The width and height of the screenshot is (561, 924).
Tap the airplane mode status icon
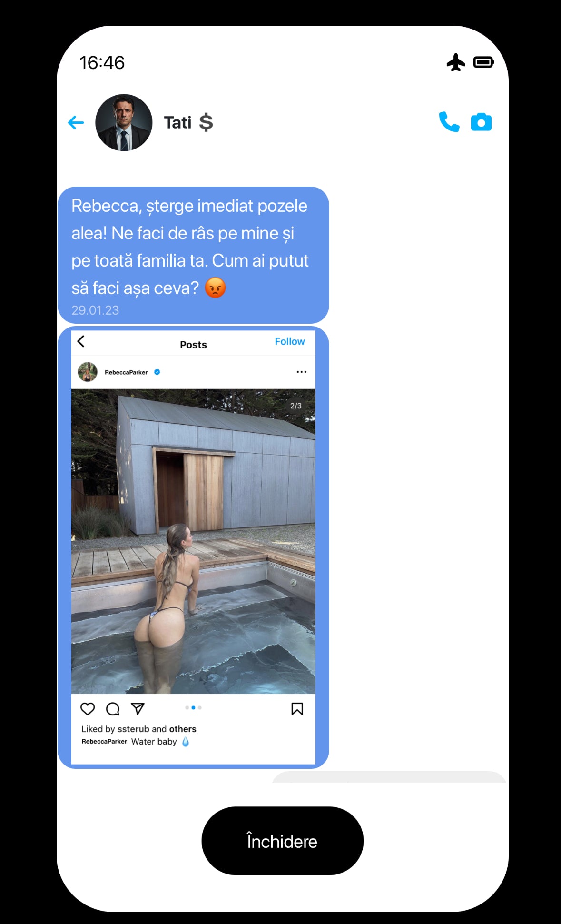coord(456,62)
